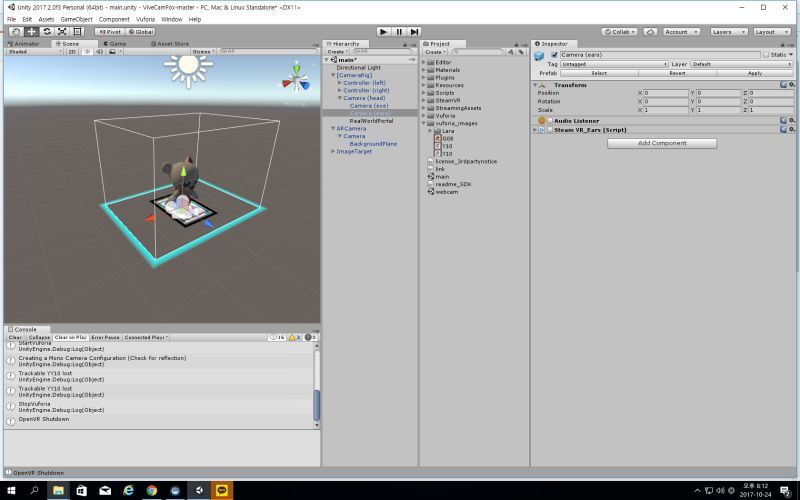
Task: Toggle scene lighting sun icon
Action: pos(87,52)
